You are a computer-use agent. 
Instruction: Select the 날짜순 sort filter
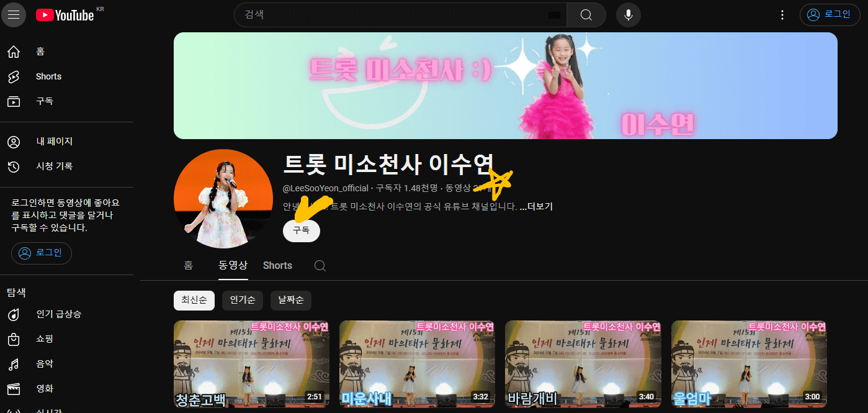tap(290, 300)
